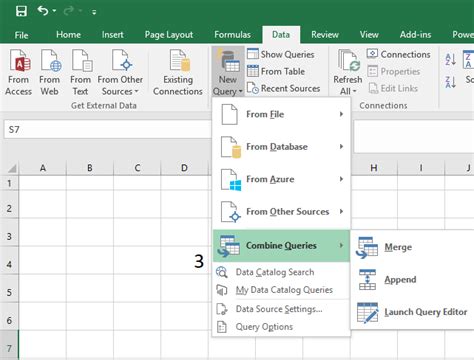Select column C header
The height and width of the screenshot is (360, 474).
[137, 168]
